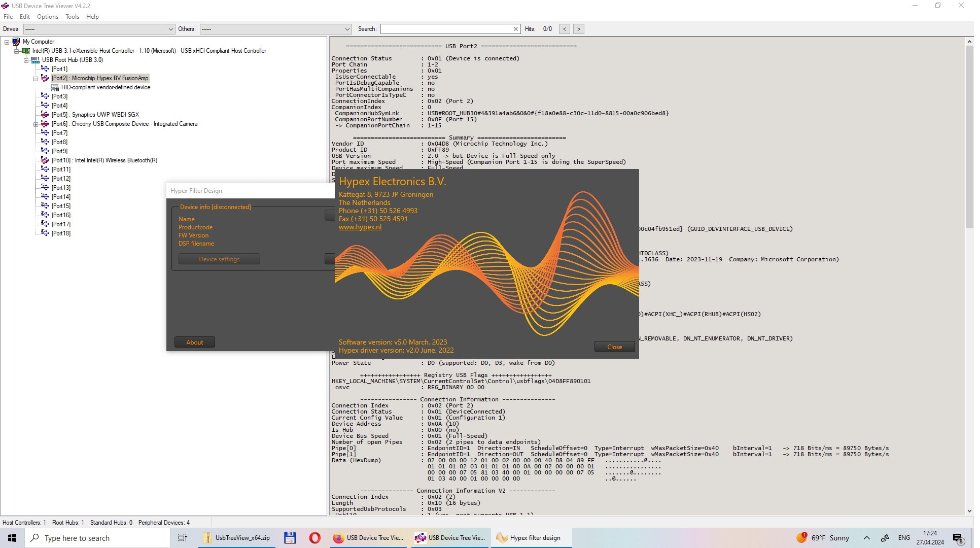
Task: Click the taskbar search box
Action: click(x=97, y=538)
